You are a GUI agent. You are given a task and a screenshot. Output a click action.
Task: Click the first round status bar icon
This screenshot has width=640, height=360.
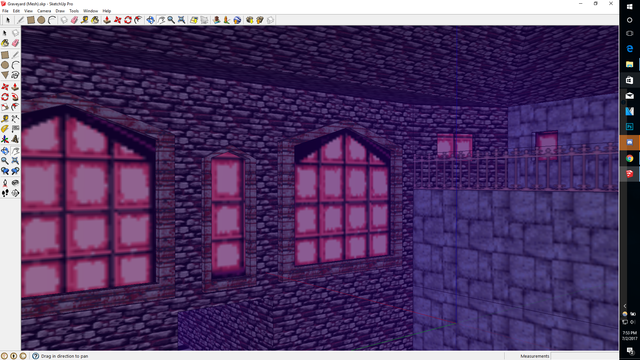coord(4,356)
